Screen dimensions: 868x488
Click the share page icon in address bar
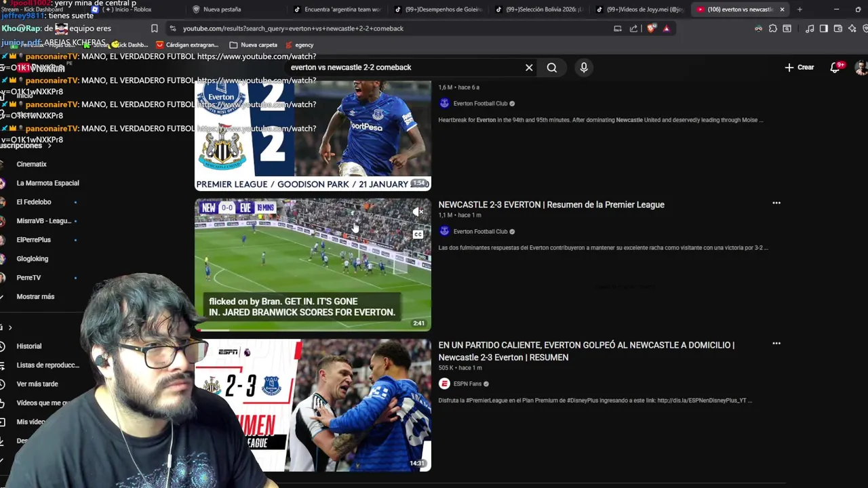click(x=633, y=28)
